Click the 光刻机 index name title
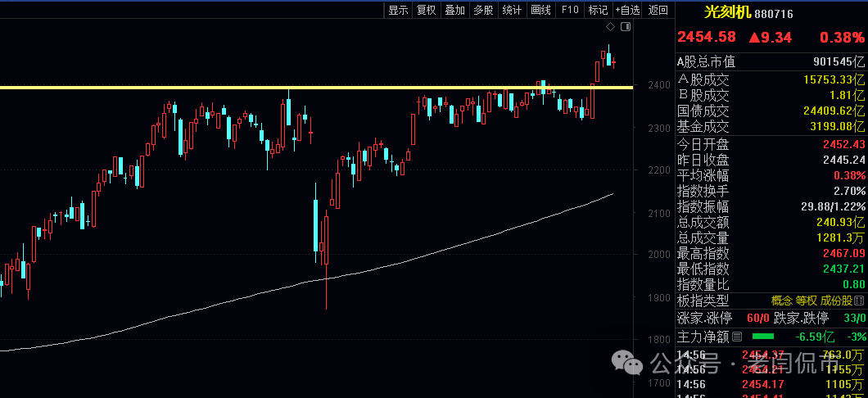 tap(727, 11)
